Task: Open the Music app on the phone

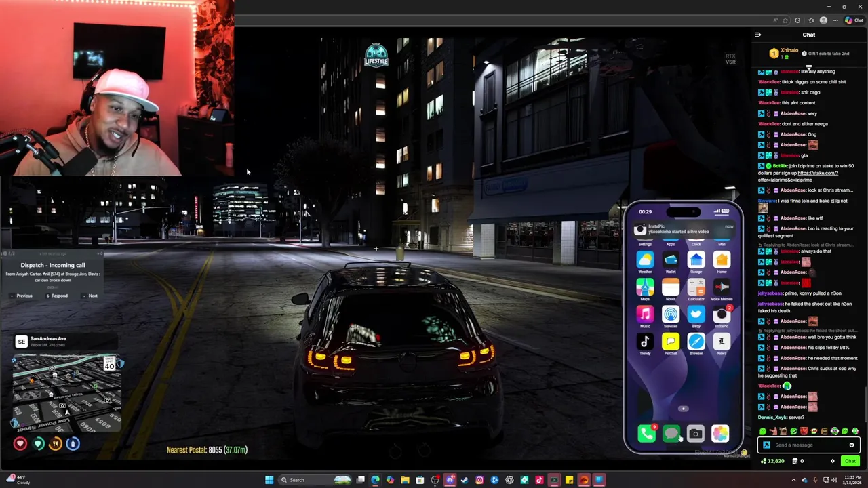Action: pos(645,314)
